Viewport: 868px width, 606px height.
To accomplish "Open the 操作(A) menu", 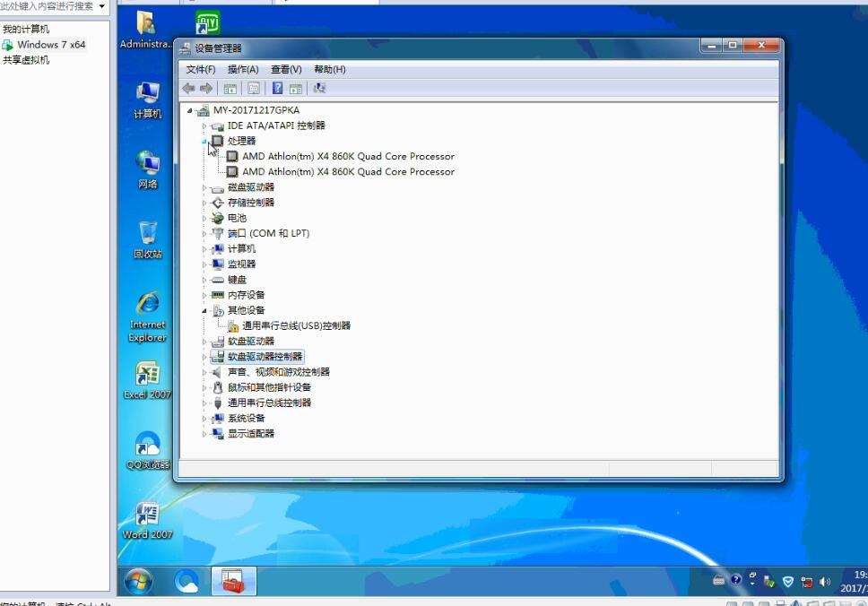I will pyautogui.click(x=243, y=69).
